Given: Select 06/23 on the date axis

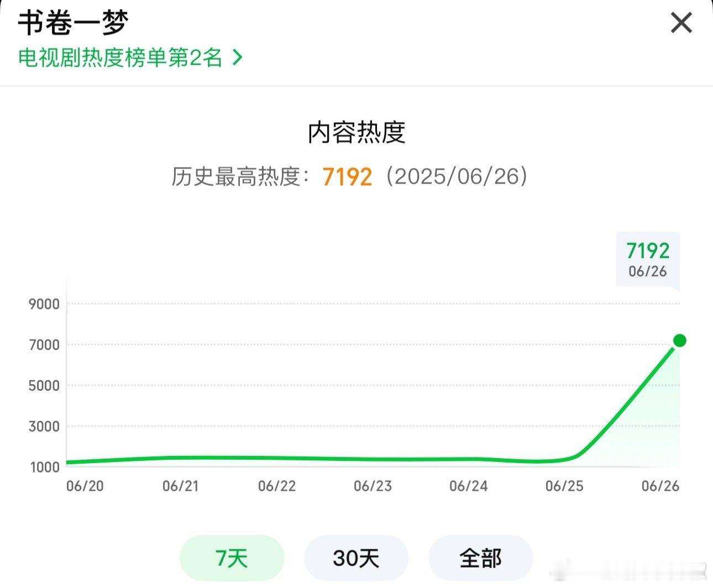Looking at the screenshot, I should pyautogui.click(x=373, y=486).
